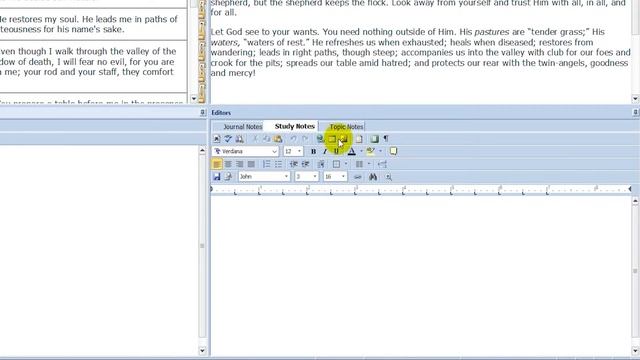Paste clipboard contents with the paste icon

click(x=278, y=139)
